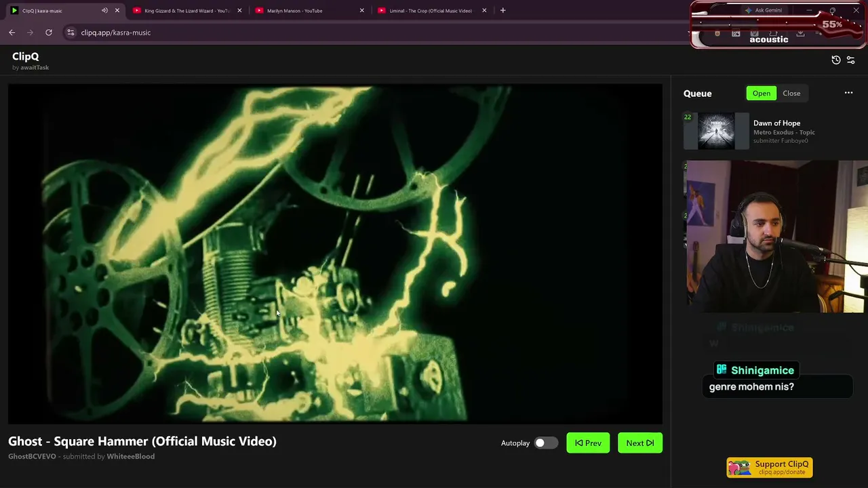The image size is (868, 488).
Task: Close the Liminal The Crop tab
Action: pyautogui.click(x=484, y=11)
